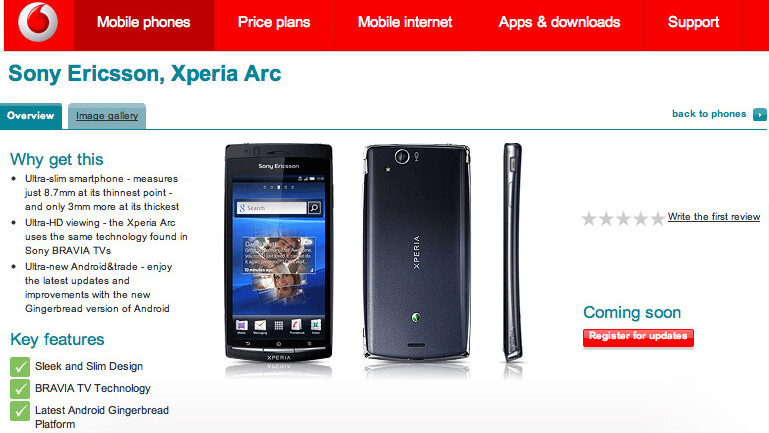Click the Latest Android Gingerbread Platform checkmark

click(x=20, y=410)
